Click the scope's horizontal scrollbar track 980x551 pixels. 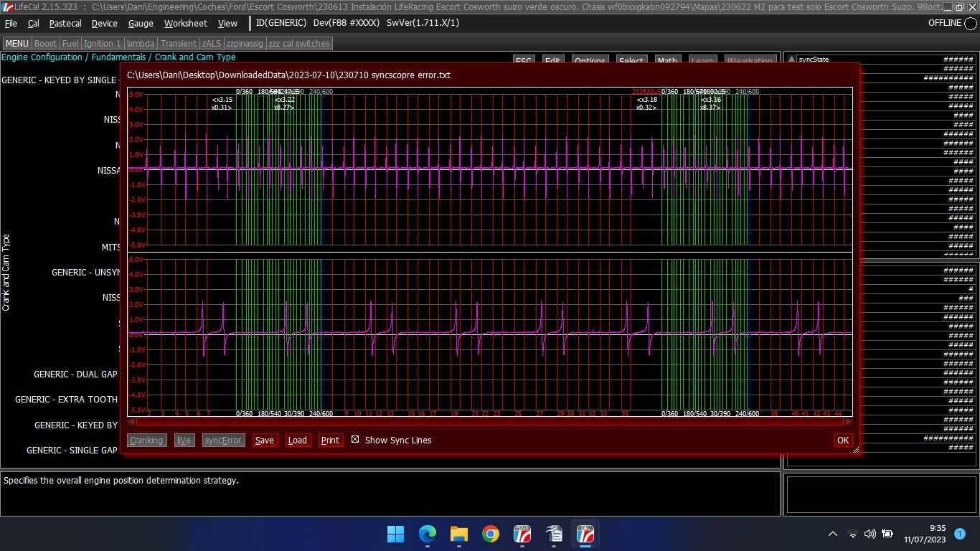490,421
